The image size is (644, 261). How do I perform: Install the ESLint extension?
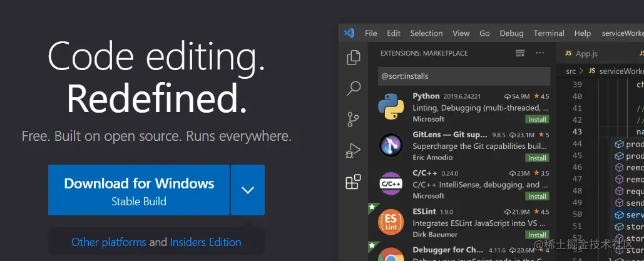tap(537, 235)
